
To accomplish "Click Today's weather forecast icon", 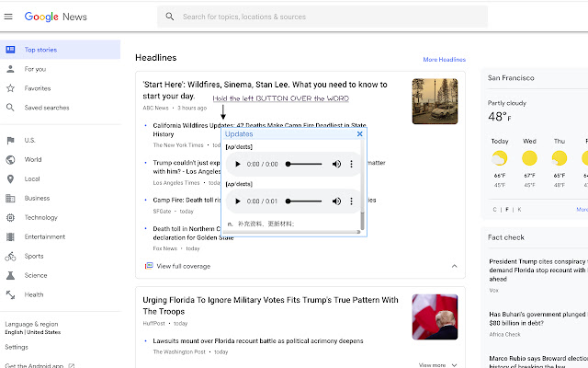I will (x=500, y=158).
